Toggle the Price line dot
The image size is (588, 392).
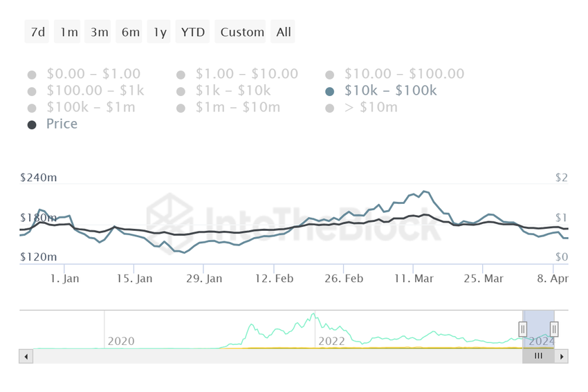click(32, 124)
